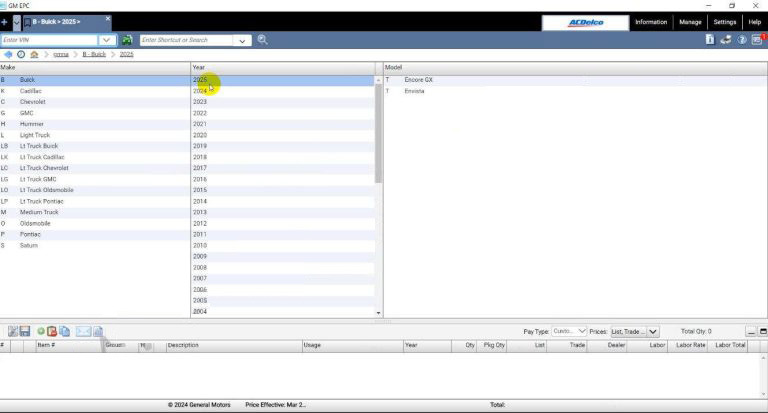Go back with the blue arrow icon

coord(8,54)
